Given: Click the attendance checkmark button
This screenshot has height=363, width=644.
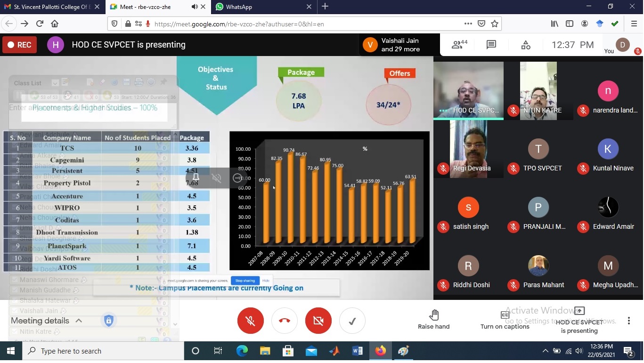Looking at the screenshot, I should (352, 321).
